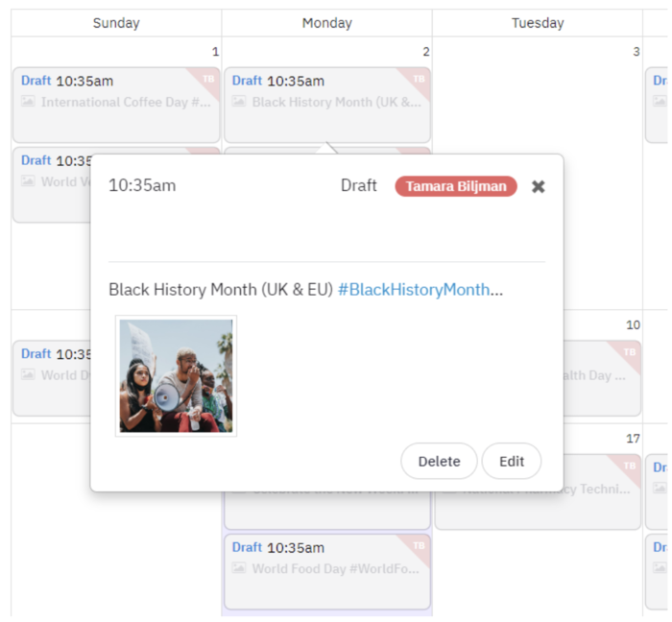Click the 10:35am time in popup
672x622 pixels.
142,185
